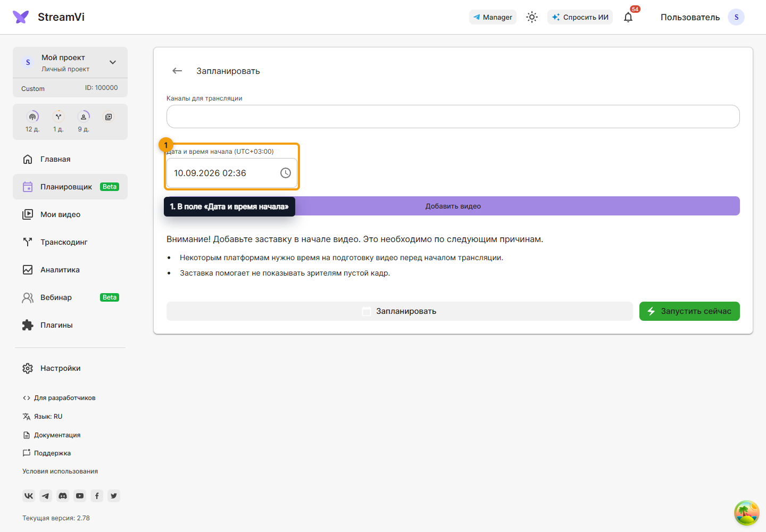Open the VK social link

29,496
